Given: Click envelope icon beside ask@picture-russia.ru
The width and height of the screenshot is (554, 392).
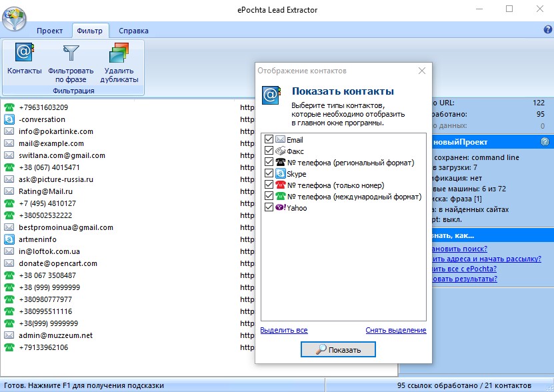Looking at the screenshot, I should [9, 179].
